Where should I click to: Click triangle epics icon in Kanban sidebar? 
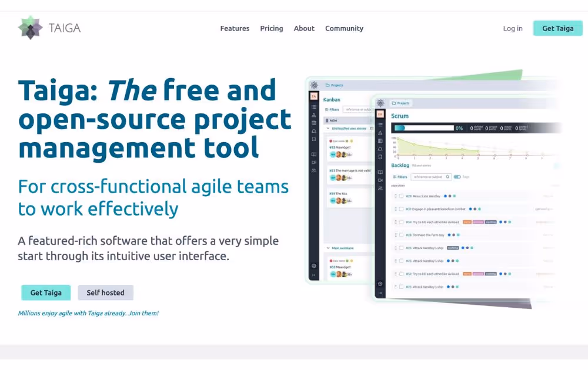point(314,115)
